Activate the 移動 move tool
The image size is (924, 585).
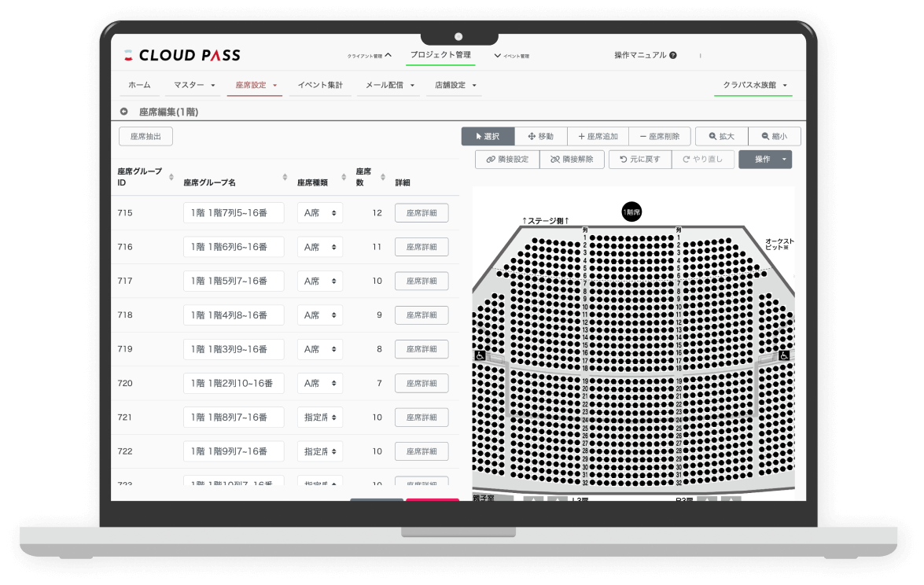coord(541,136)
